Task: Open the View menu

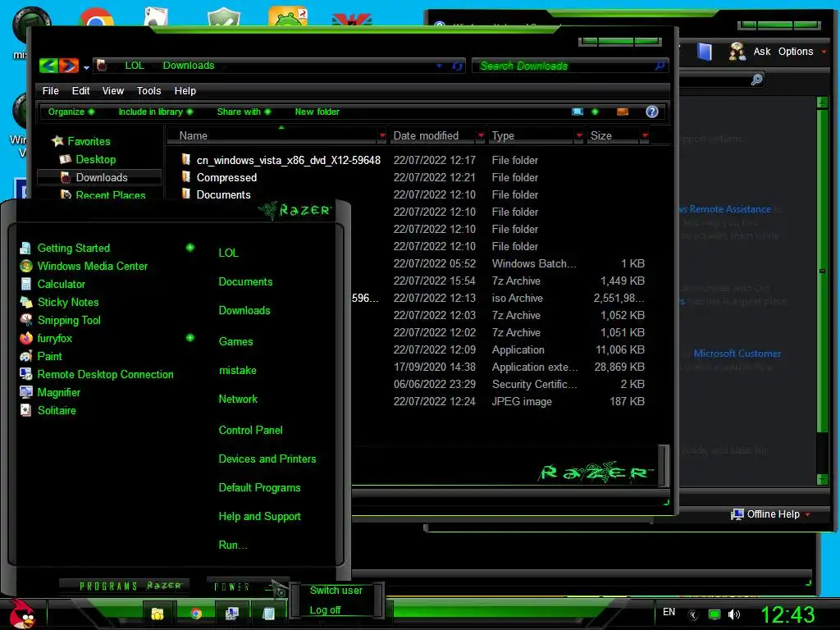Action: click(x=113, y=91)
